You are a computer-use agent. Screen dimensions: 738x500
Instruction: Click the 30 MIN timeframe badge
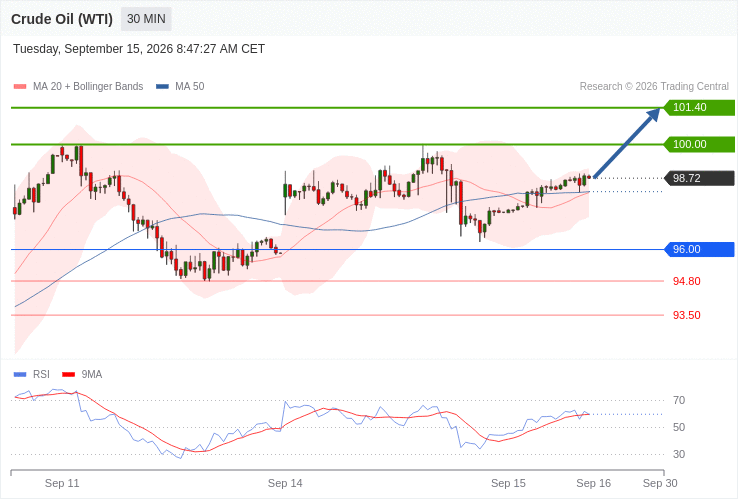146,19
